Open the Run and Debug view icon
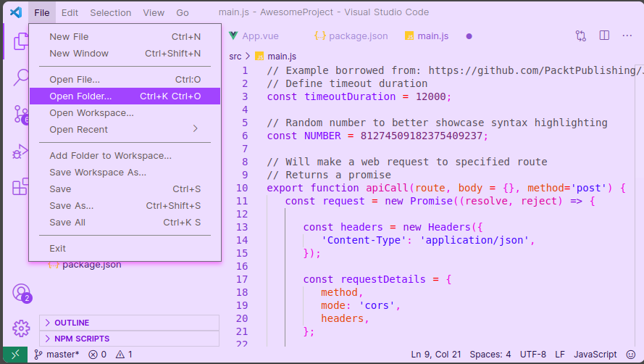The image size is (644, 364). pos(20,152)
